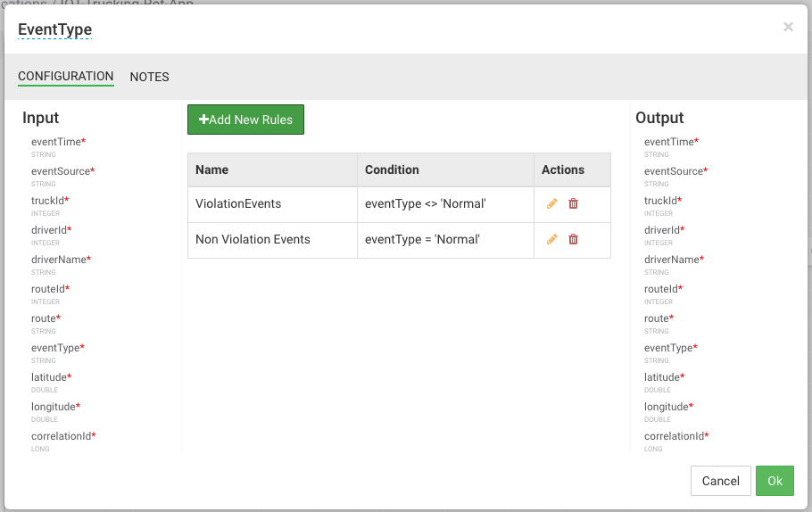Switch to the NOTES tab
Image resolution: width=812 pixels, height=512 pixels.
pos(149,77)
